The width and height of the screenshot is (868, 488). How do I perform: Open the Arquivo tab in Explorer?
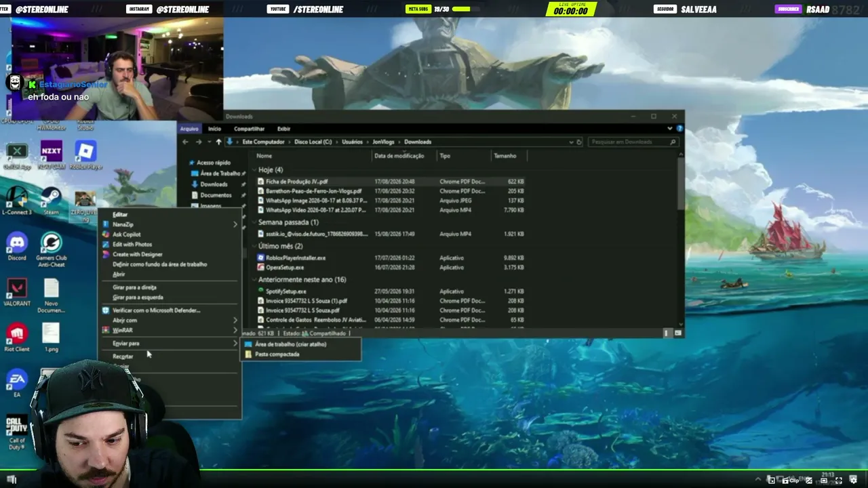click(189, 129)
